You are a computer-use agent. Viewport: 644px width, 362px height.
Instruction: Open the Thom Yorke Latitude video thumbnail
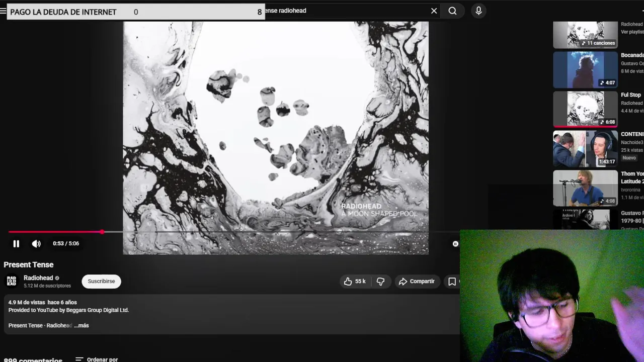(585, 188)
